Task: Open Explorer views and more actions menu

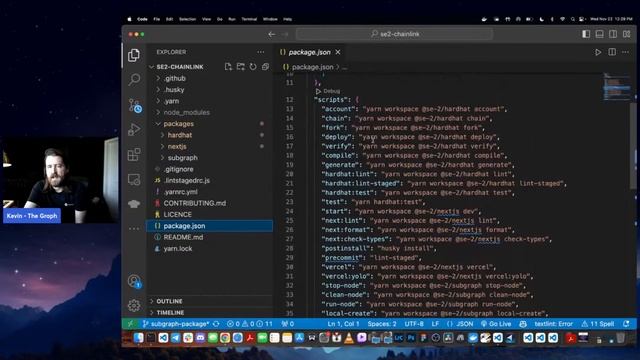Action: click(x=260, y=52)
